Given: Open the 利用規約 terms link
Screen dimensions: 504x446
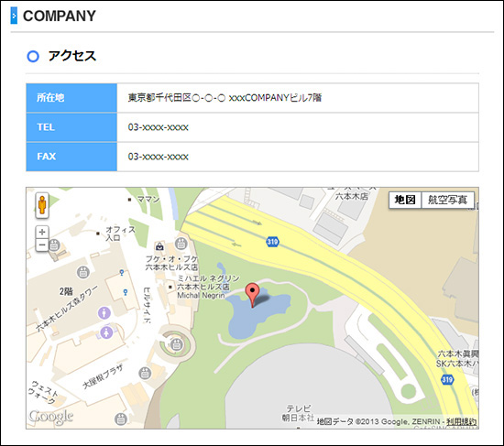Looking at the screenshot, I should (x=461, y=421).
